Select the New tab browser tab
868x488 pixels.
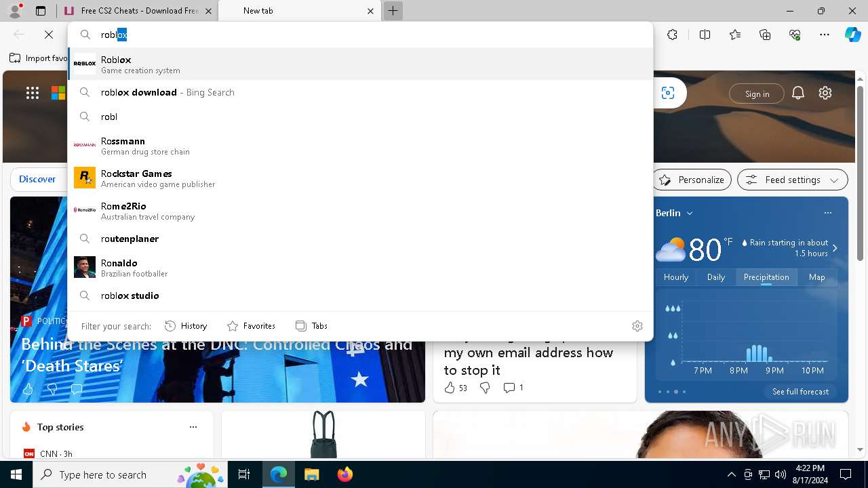click(299, 11)
